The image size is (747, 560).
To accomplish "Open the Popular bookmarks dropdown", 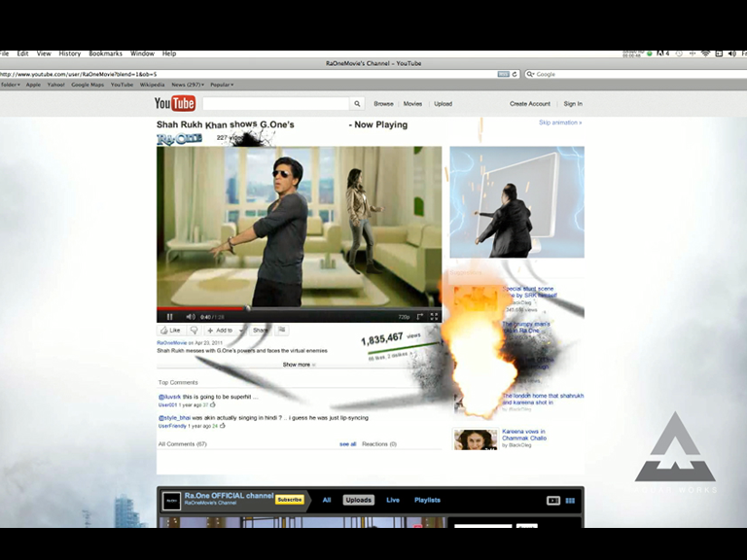I will 222,85.
